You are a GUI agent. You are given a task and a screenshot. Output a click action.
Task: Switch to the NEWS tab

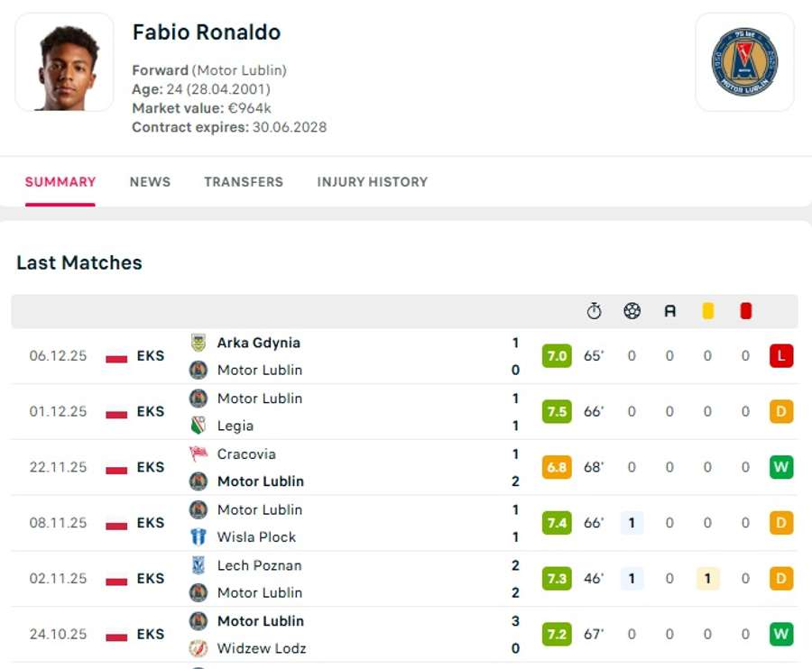(x=150, y=182)
